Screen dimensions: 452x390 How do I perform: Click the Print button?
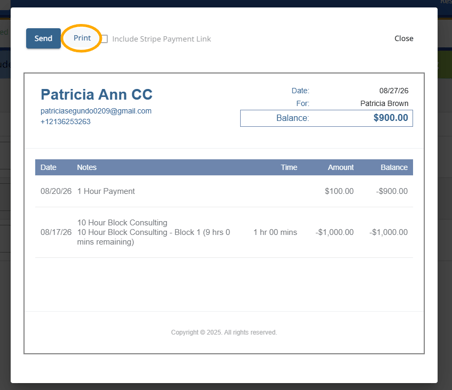pos(82,38)
